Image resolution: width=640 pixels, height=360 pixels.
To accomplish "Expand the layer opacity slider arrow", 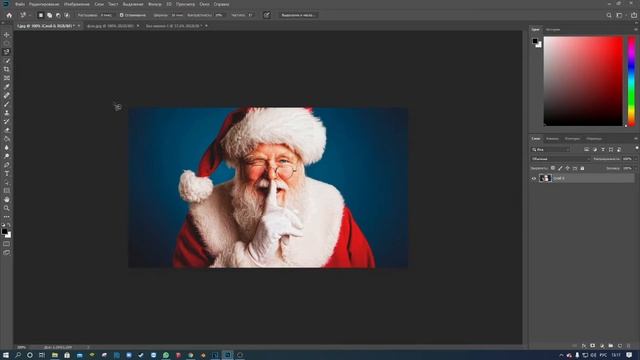I will (x=636, y=159).
